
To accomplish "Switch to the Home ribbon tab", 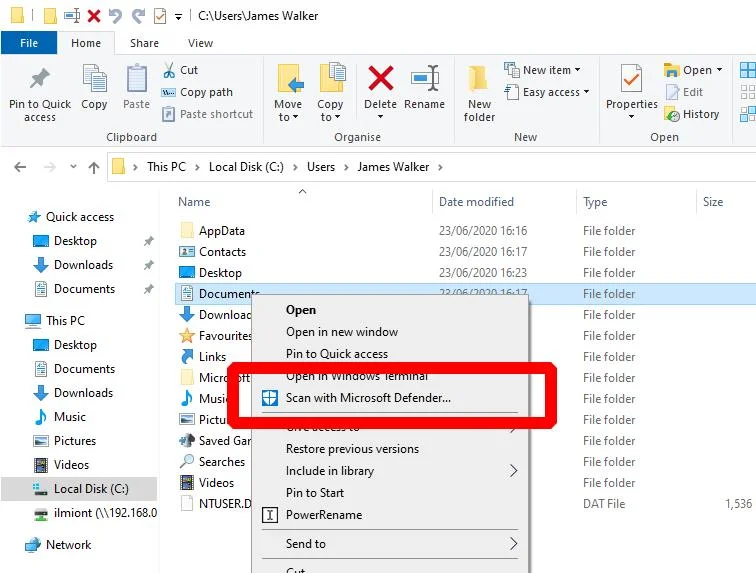I will tap(86, 43).
